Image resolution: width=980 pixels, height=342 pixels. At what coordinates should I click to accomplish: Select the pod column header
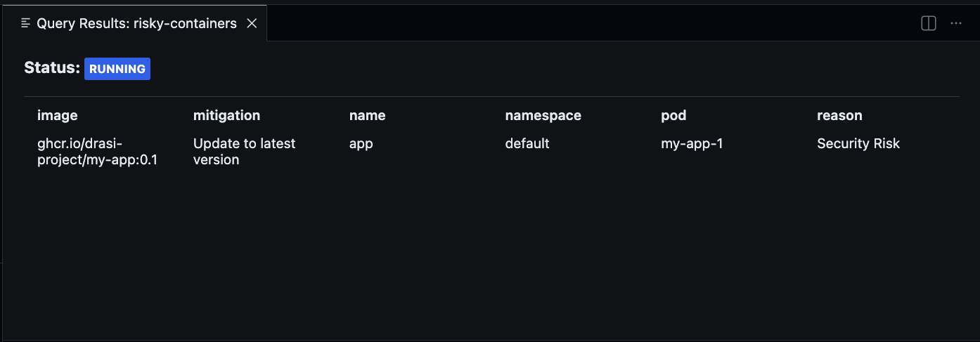tap(673, 115)
